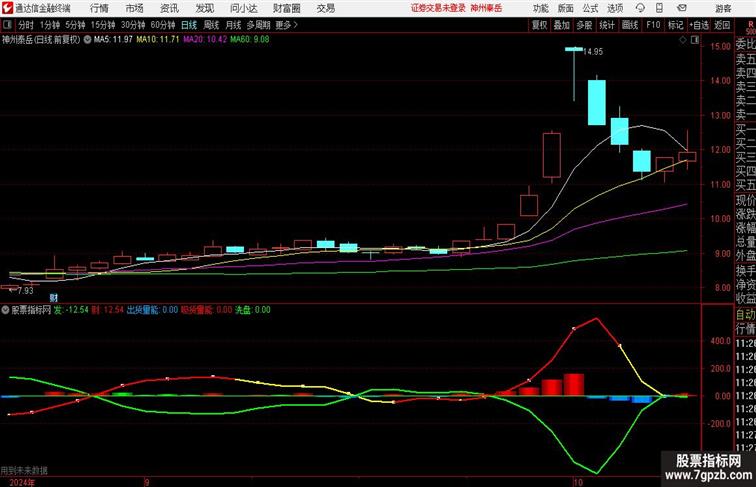Screen dimensions: 756x487
Task: Click the 统计 toolbar button
Action: click(607, 25)
